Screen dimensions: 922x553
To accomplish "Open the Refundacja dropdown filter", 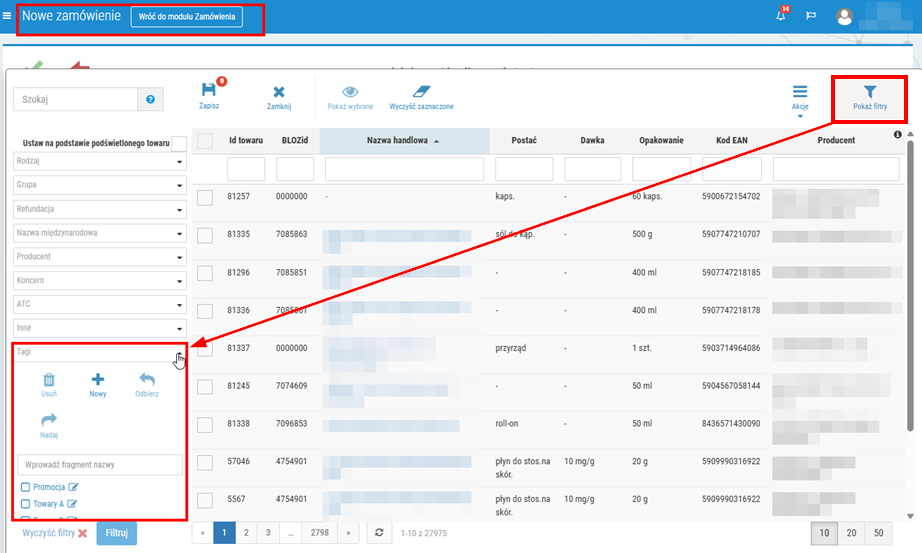I will [x=100, y=209].
